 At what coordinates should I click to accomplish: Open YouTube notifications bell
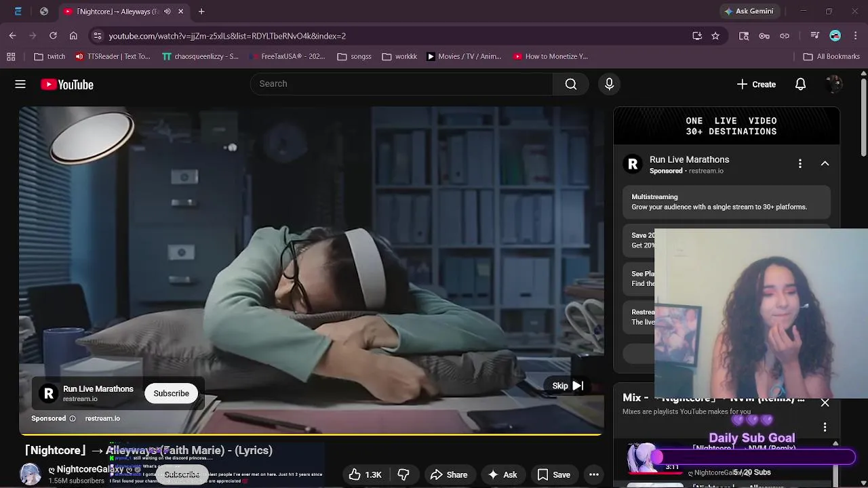(x=800, y=84)
